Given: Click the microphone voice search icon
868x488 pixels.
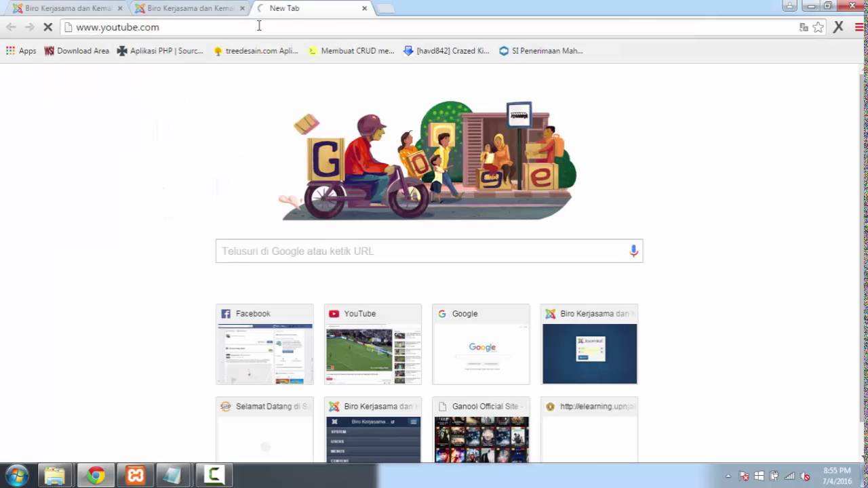Looking at the screenshot, I should [633, 251].
